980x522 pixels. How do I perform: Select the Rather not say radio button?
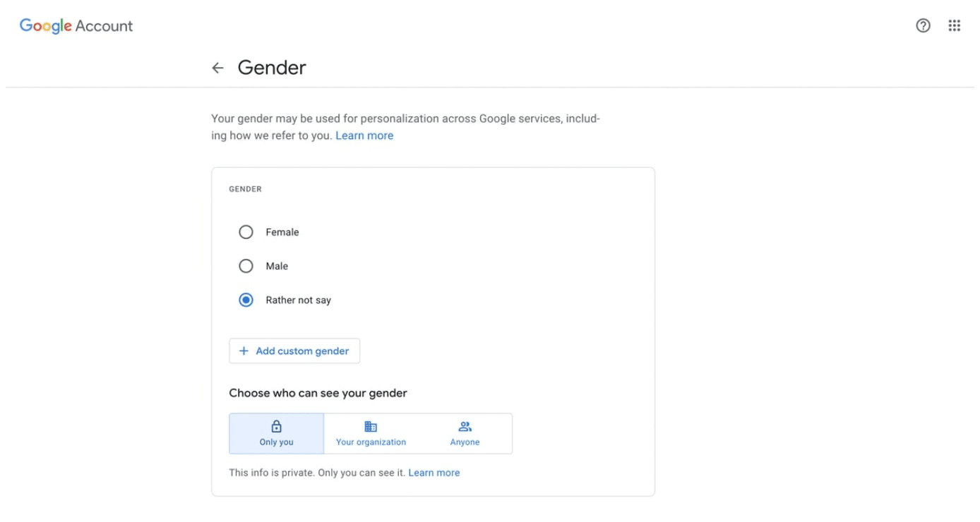246,300
